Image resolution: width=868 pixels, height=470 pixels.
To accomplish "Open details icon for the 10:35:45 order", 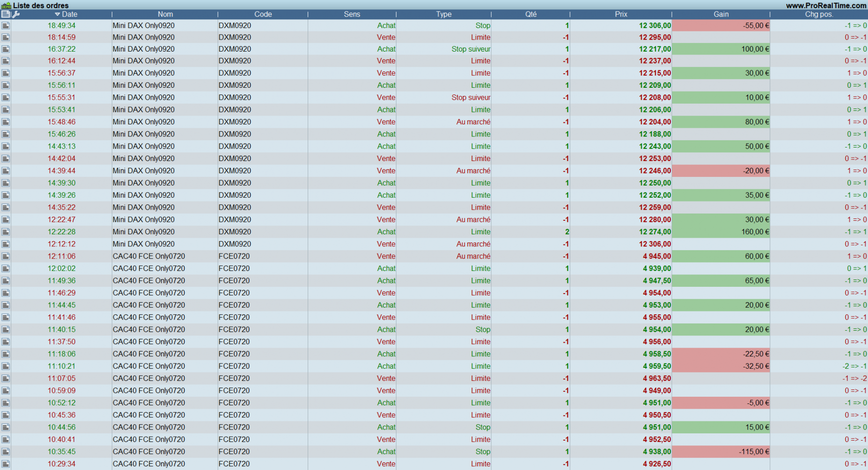I will (6, 452).
